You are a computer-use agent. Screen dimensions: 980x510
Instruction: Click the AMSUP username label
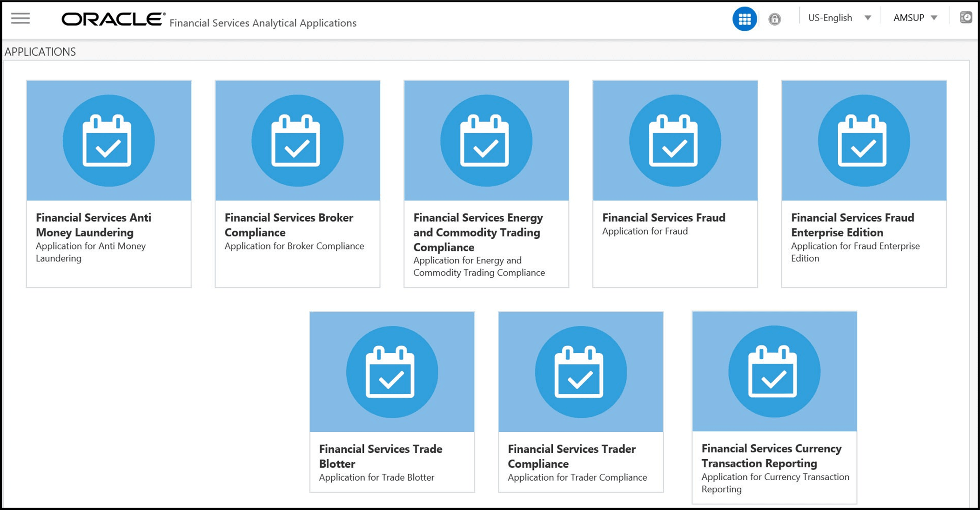(x=908, y=18)
